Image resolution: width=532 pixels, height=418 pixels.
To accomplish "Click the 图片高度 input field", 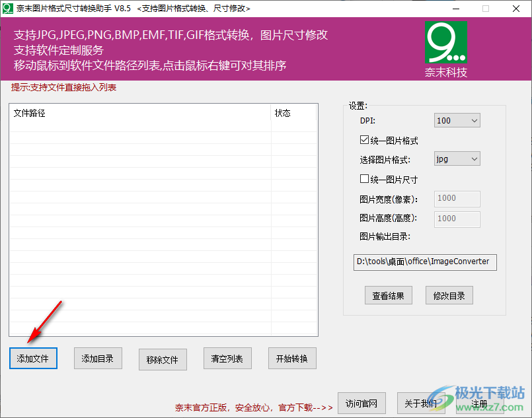I will click(x=457, y=219).
